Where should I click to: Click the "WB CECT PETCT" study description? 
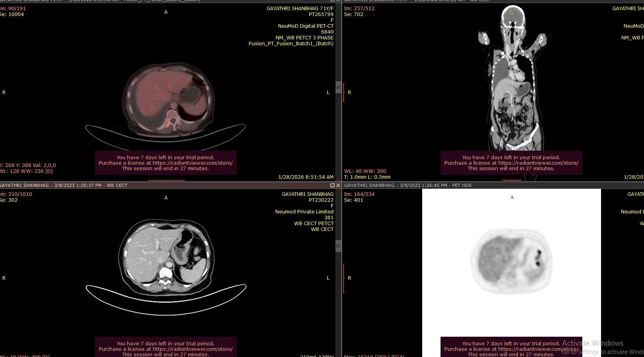pos(314,223)
